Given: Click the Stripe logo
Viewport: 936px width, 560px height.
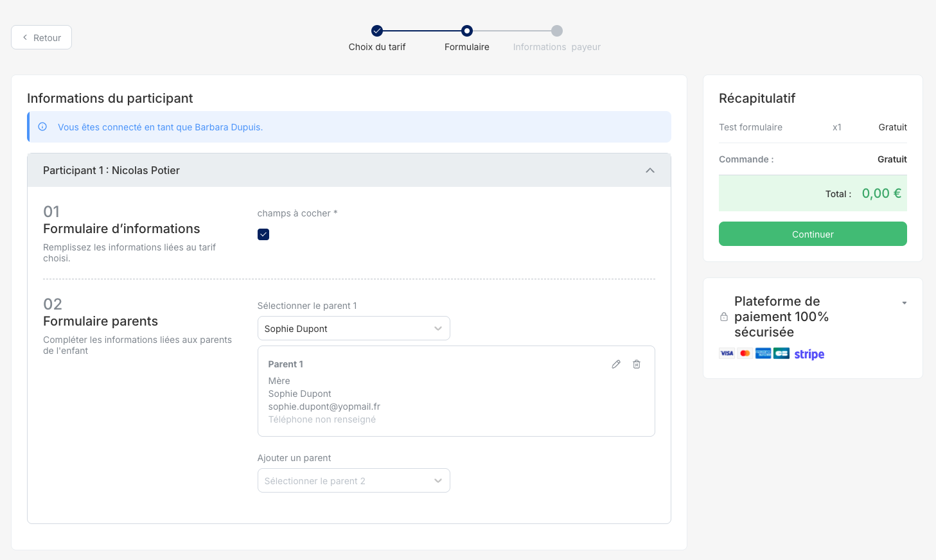Looking at the screenshot, I should tap(809, 354).
